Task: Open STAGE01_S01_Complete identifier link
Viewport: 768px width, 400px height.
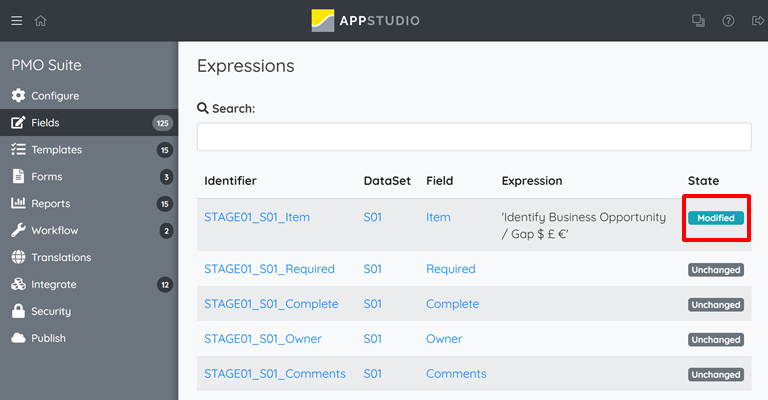Action: (x=271, y=304)
